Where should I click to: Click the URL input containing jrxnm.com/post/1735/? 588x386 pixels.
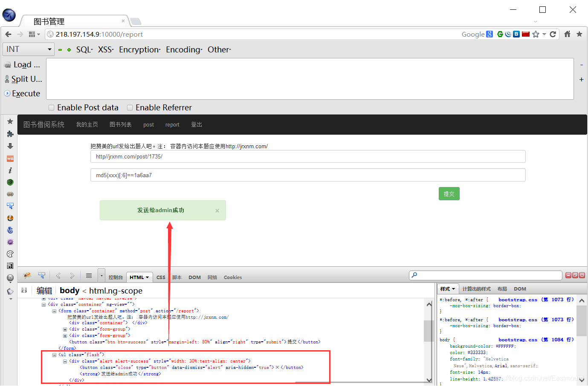pyautogui.click(x=308, y=156)
